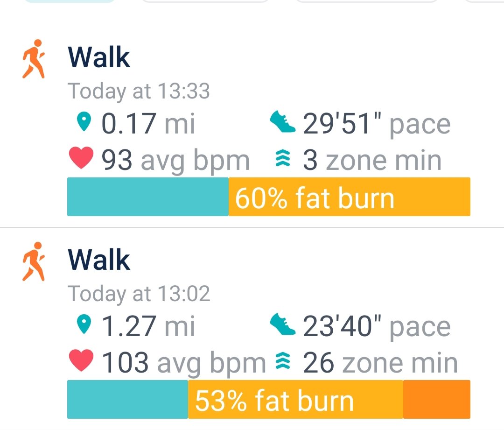This screenshot has height=430, width=504.
Task: Tap the shoe icon next to 23'40" pace
Action: click(283, 325)
